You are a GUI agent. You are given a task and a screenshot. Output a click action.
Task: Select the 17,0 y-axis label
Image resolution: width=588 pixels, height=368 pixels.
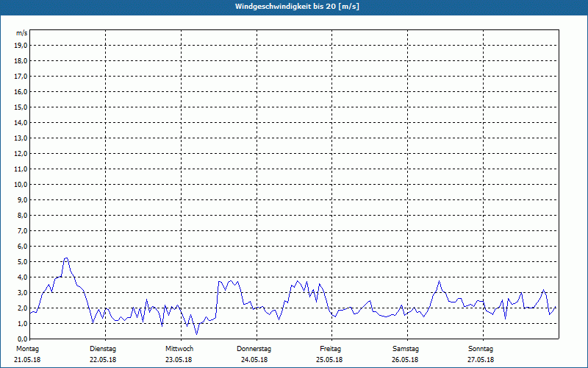click(x=21, y=77)
